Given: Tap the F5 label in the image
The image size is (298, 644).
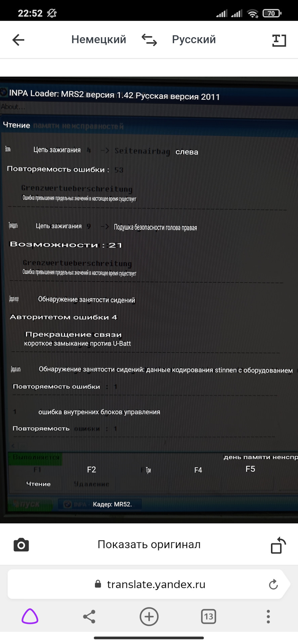Looking at the screenshot, I should [250, 469].
